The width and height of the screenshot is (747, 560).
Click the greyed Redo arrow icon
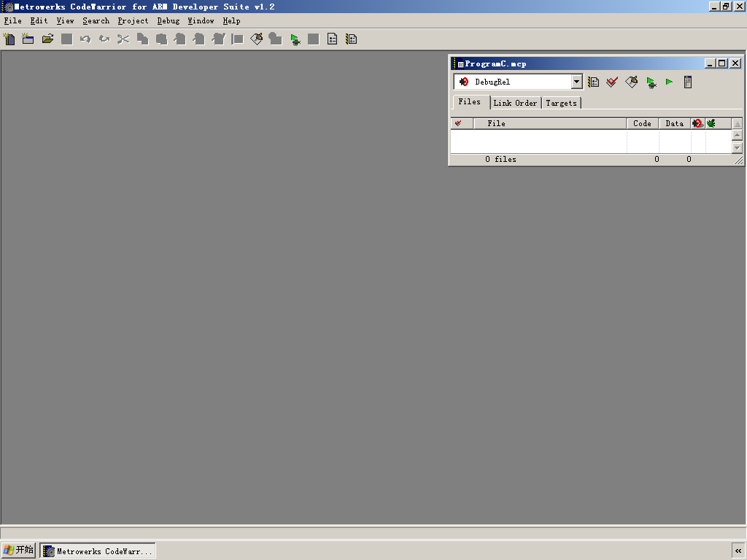[x=104, y=39]
